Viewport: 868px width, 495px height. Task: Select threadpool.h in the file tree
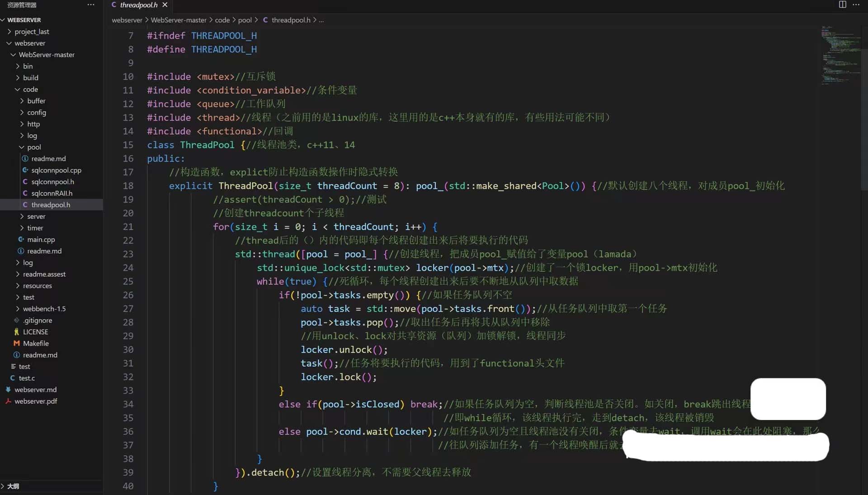click(52, 205)
